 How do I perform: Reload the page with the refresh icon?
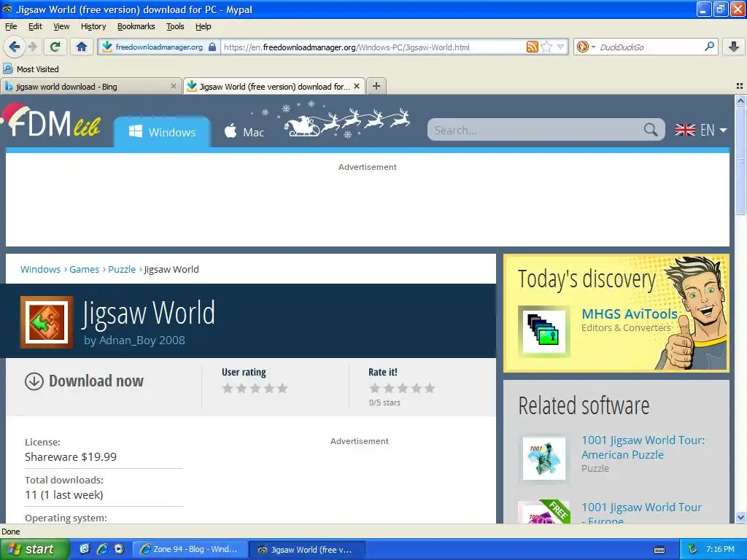point(55,47)
